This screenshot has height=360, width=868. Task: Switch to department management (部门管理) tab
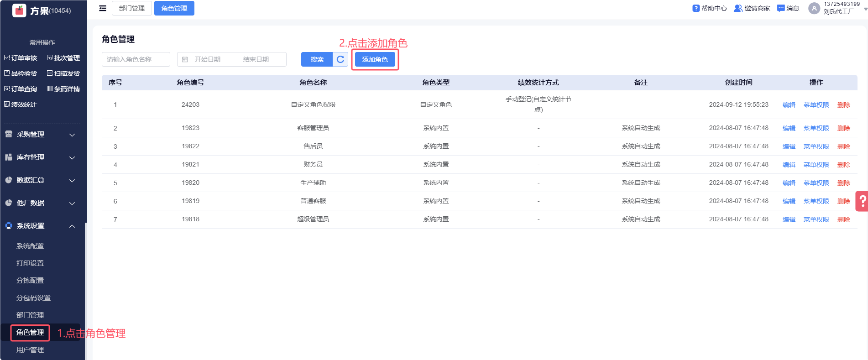pos(132,8)
